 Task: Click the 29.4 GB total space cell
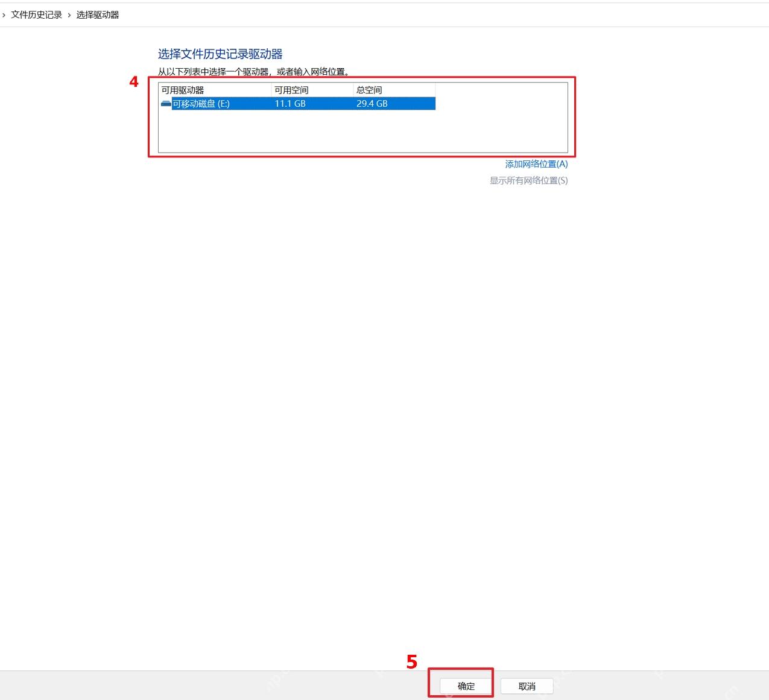(x=372, y=104)
